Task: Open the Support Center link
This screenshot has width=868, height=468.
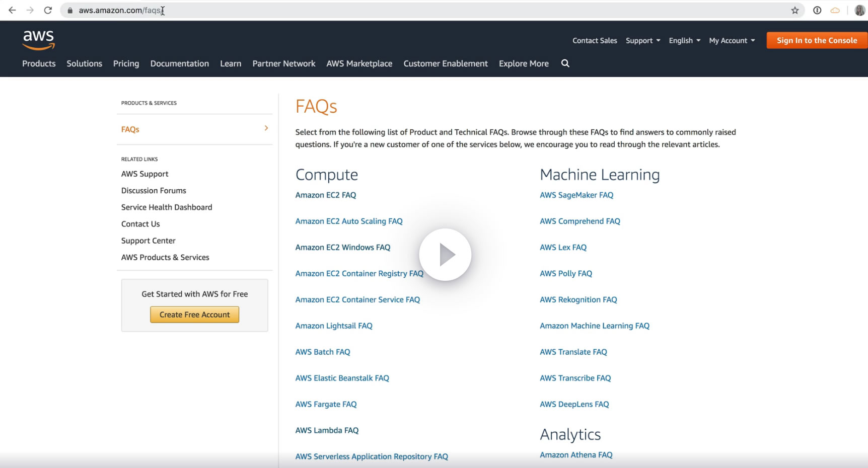Action: pos(149,241)
